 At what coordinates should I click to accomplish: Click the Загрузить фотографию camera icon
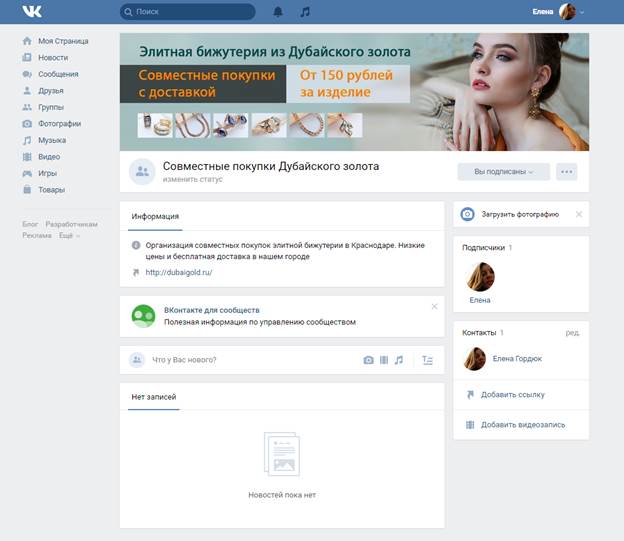[468, 214]
